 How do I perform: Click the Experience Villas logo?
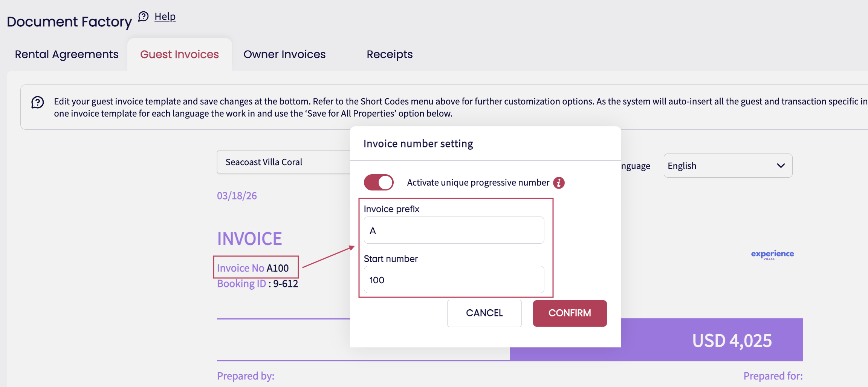[x=772, y=254]
